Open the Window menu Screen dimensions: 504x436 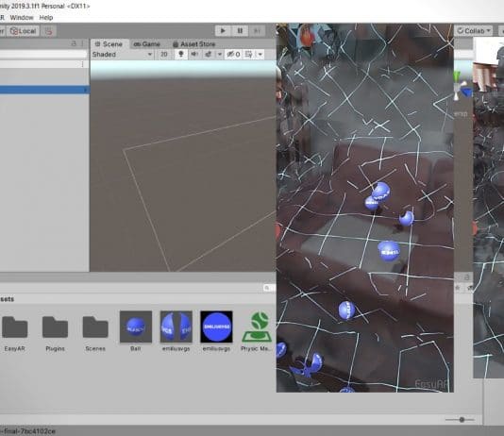pyautogui.click(x=22, y=17)
